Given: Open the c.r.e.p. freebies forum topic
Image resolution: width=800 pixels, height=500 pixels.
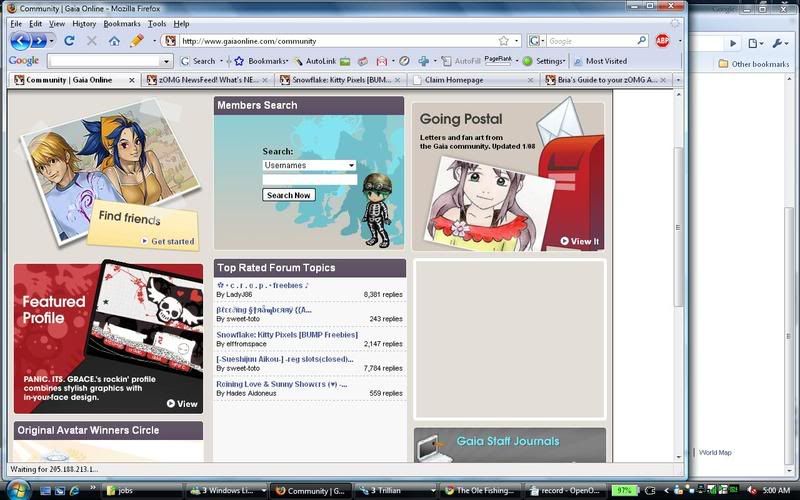Looking at the screenshot, I should 262,285.
